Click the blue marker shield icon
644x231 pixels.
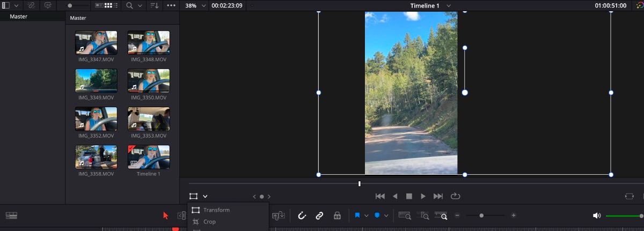click(377, 215)
